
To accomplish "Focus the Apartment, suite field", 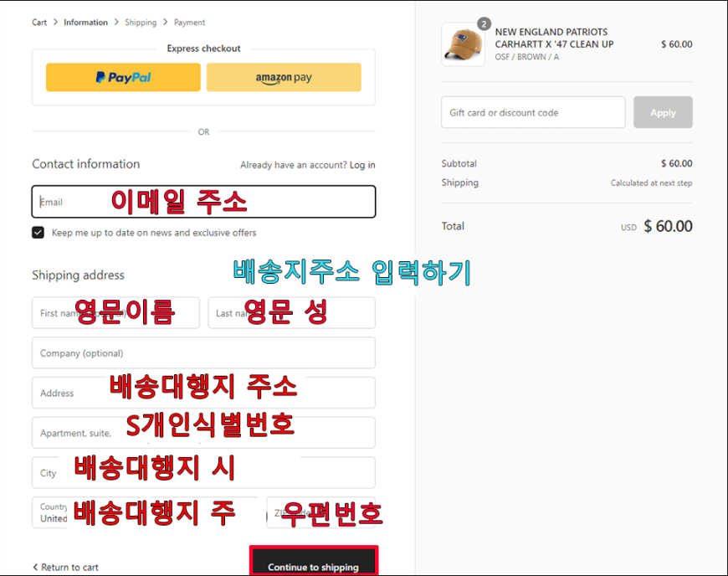I will pos(203,433).
